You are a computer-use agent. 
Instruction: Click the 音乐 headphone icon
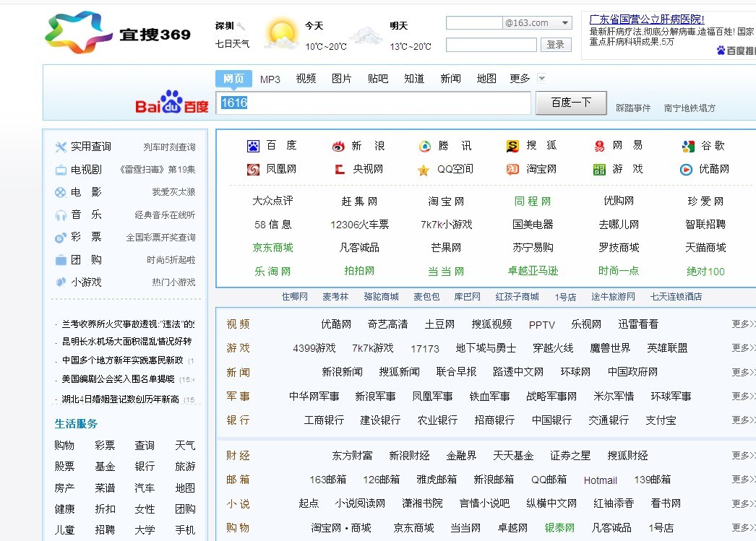click(61, 215)
